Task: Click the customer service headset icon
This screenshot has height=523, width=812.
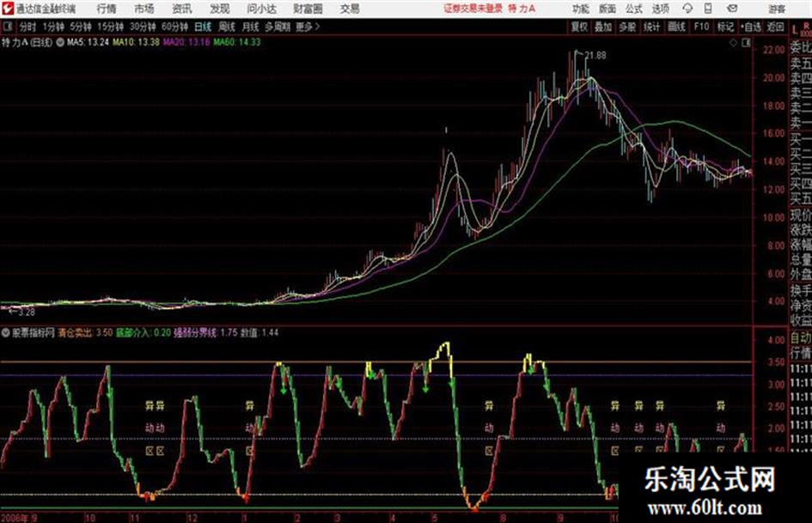Action: pos(687,9)
